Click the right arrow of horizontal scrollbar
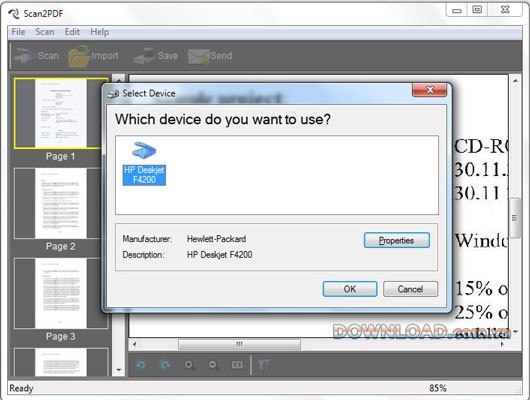This screenshot has height=400, width=530. (502, 344)
